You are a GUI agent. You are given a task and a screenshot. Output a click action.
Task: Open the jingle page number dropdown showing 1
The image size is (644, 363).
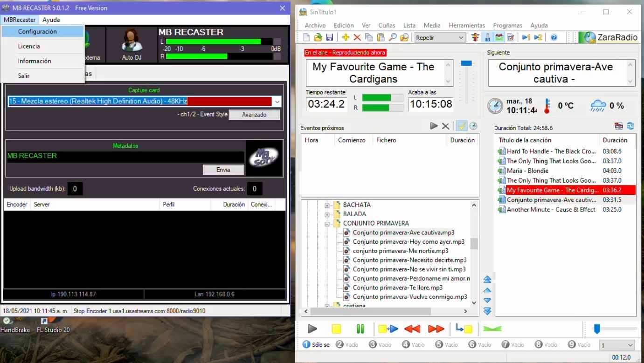616,345
